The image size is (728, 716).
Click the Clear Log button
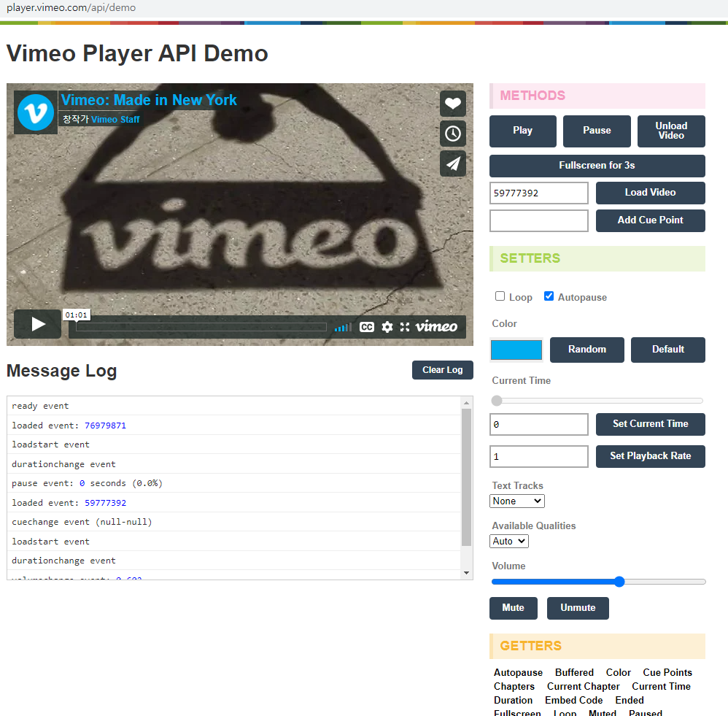pyautogui.click(x=443, y=370)
